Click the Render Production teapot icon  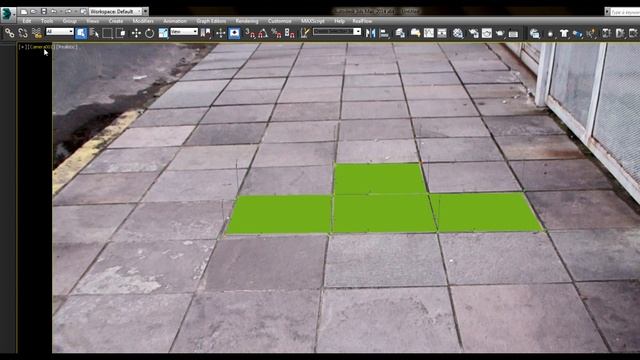[x=500, y=33]
